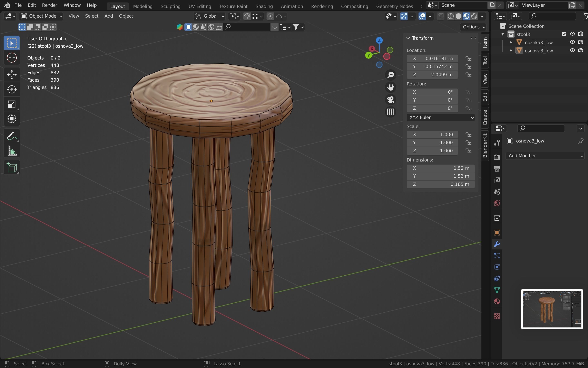
Task: Open the Particles properties tab
Action: [x=497, y=256]
